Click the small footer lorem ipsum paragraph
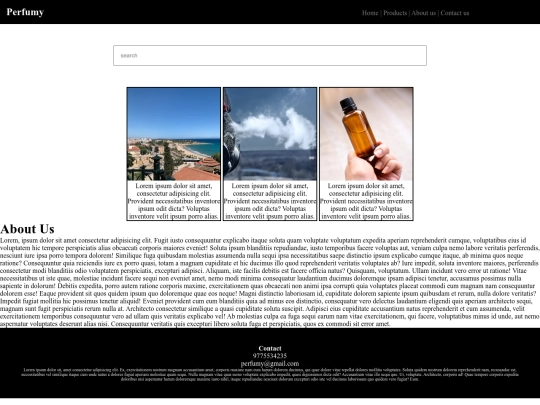This screenshot has height=405, width=540. pos(270,375)
